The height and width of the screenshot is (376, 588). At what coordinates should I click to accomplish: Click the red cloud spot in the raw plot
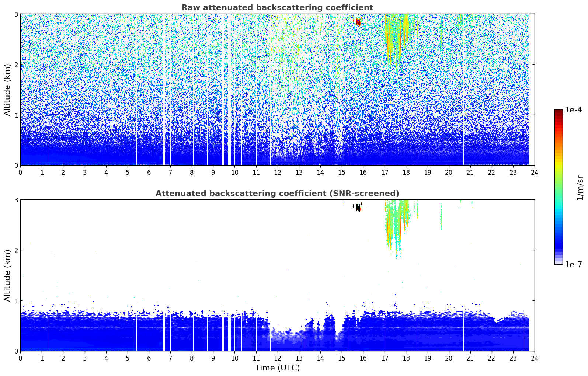tap(358, 21)
